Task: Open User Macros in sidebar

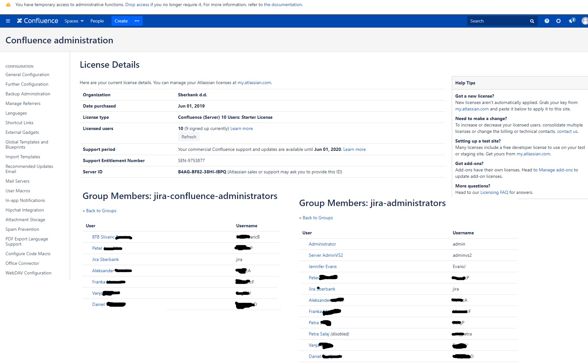Action: 18,191
